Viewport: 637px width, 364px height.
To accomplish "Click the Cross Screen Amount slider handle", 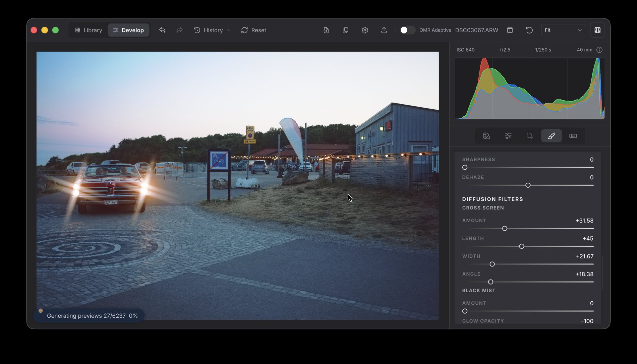I will (505, 228).
